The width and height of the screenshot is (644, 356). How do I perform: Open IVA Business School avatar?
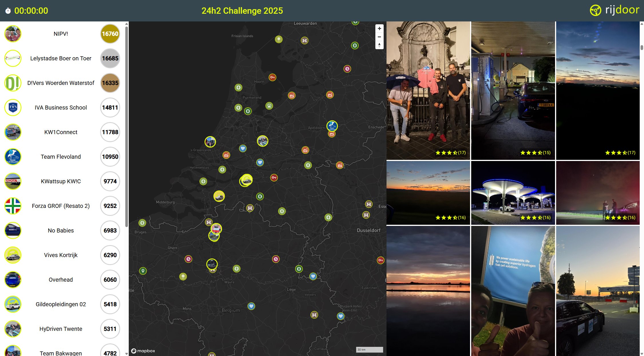tap(13, 108)
